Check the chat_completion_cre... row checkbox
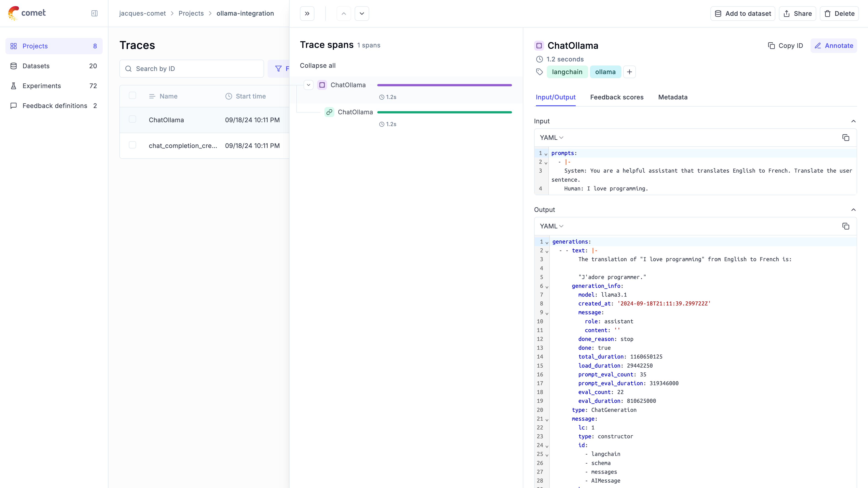The height and width of the screenshot is (488, 868). [x=132, y=145]
